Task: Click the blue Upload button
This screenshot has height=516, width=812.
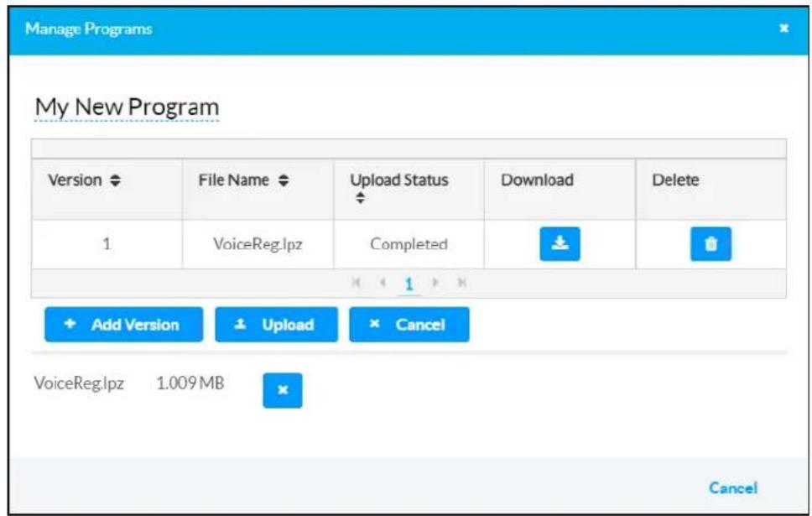Action: pyautogui.click(x=276, y=325)
